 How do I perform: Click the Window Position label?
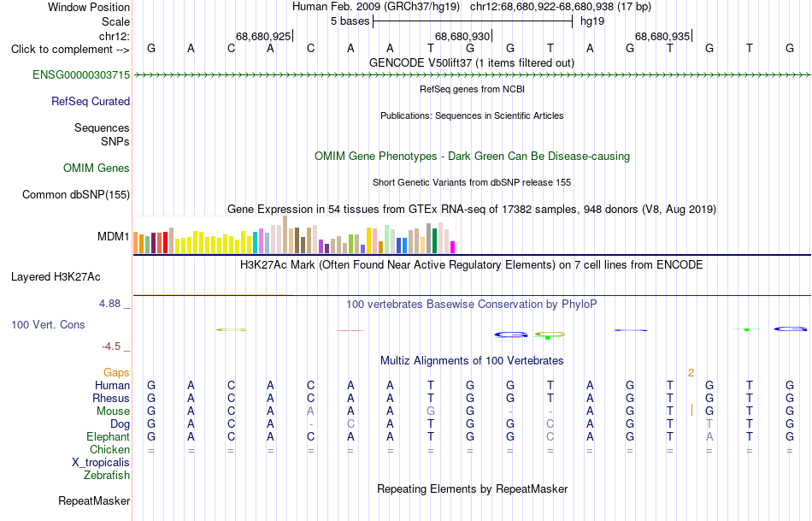coord(89,7)
